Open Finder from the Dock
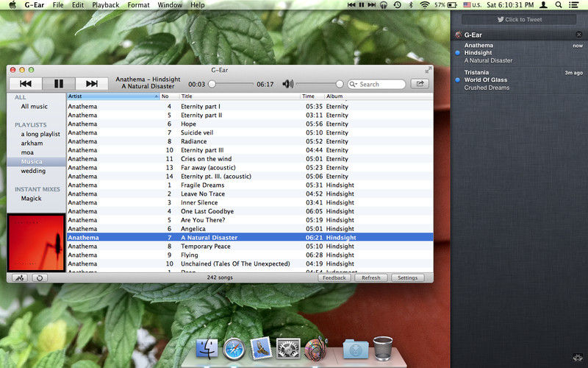Viewport: 588px width, 368px height. [207, 349]
